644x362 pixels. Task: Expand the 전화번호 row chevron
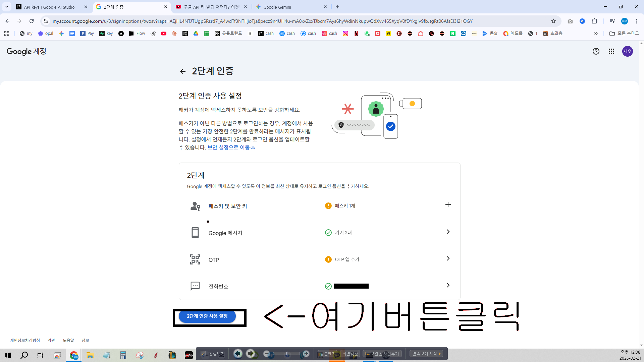tap(448, 286)
